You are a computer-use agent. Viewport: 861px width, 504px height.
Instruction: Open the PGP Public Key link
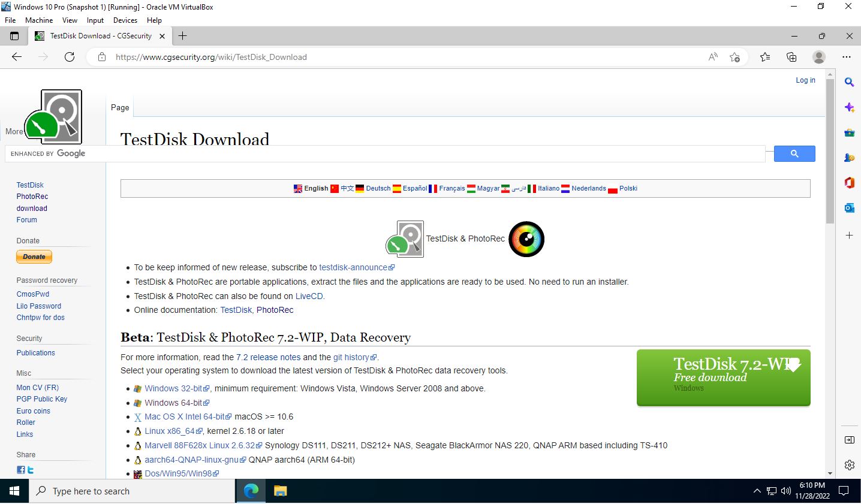(42, 399)
